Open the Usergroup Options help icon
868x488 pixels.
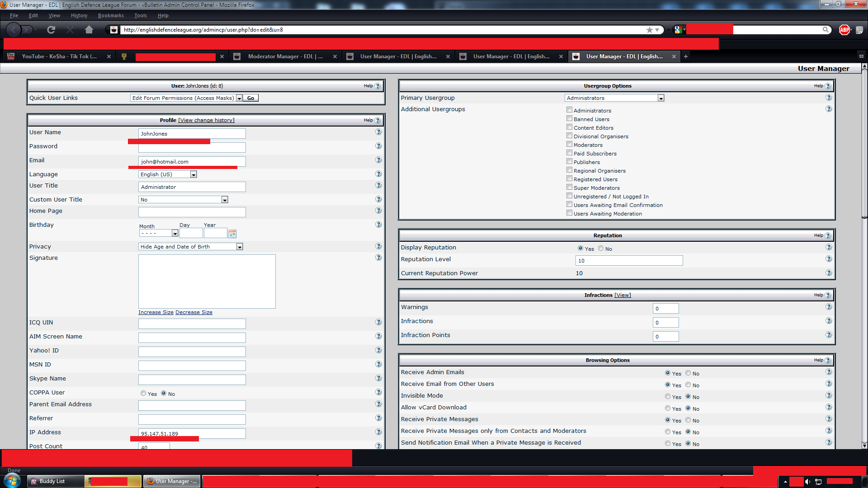tap(828, 86)
